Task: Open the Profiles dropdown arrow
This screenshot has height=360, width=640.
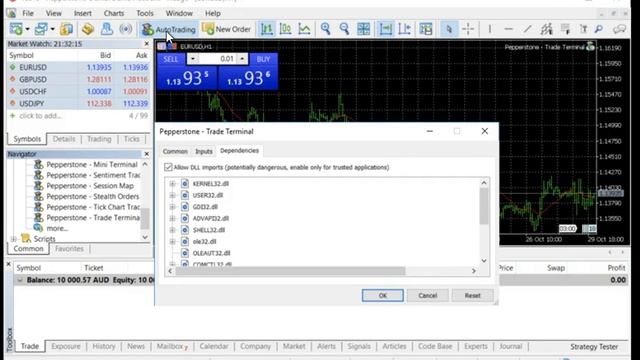Action: 53,29
